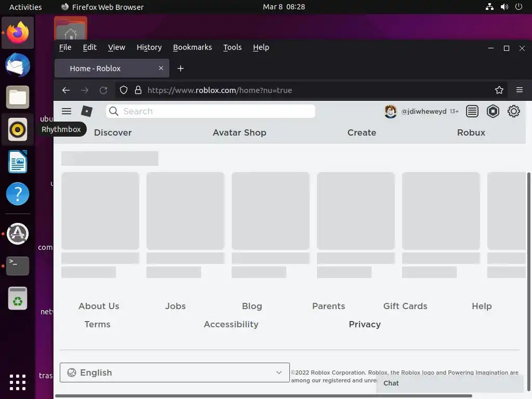
Task: Go to the Discover page
Action: [113, 132]
